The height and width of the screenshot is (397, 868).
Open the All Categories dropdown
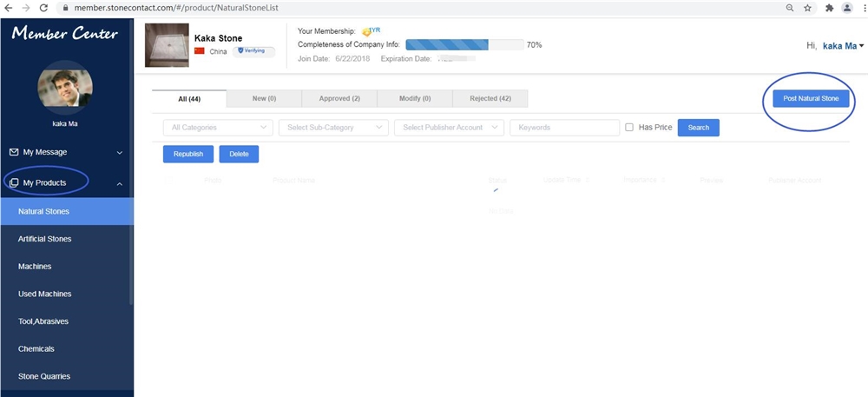[218, 128]
